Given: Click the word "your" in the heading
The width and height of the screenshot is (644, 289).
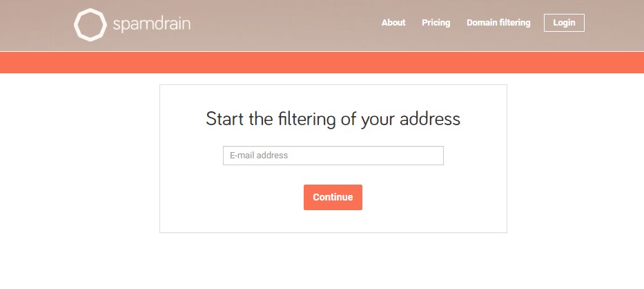Looking at the screenshot, I should 378,120.
